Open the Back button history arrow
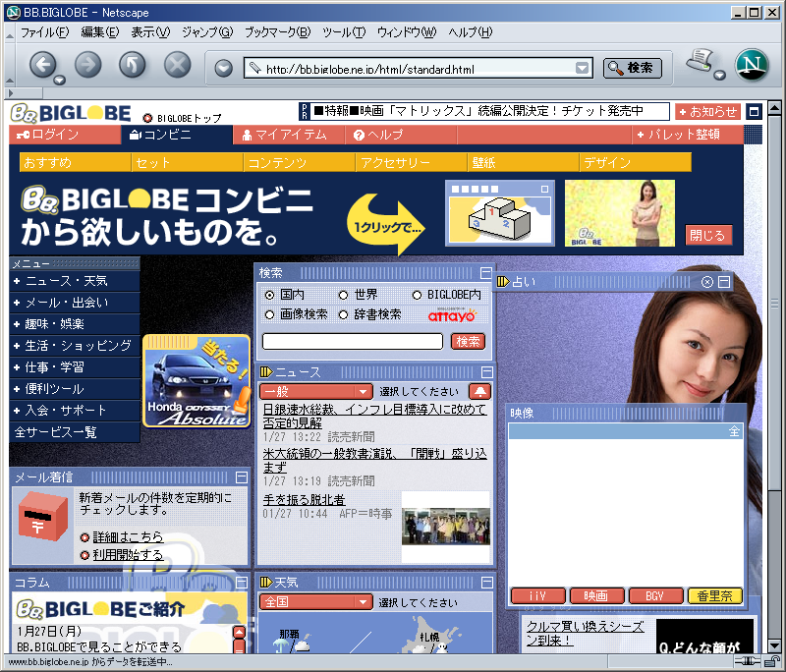Image resolution: width=786 pixels, height=672 pixels. coord(60,80)
